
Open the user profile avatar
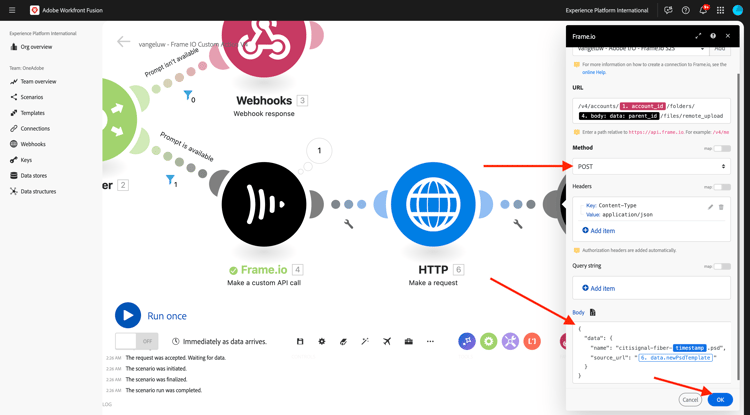coord(738,10)
